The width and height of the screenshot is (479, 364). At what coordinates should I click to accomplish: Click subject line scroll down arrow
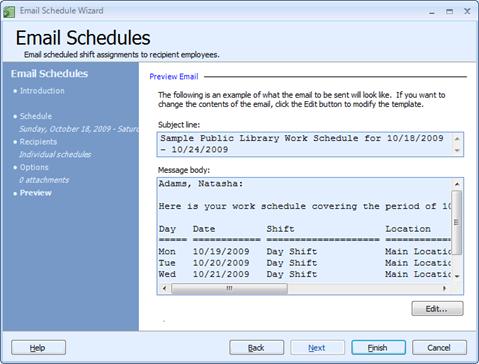[x=457, y=150]
